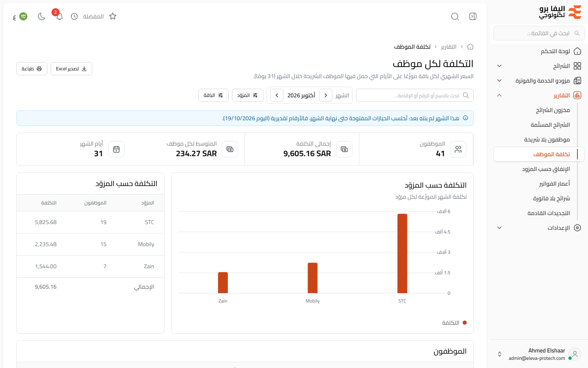Click the إجمالي التكلفة money icon
The height and width of the screenshot is (368, 588).
344,149
